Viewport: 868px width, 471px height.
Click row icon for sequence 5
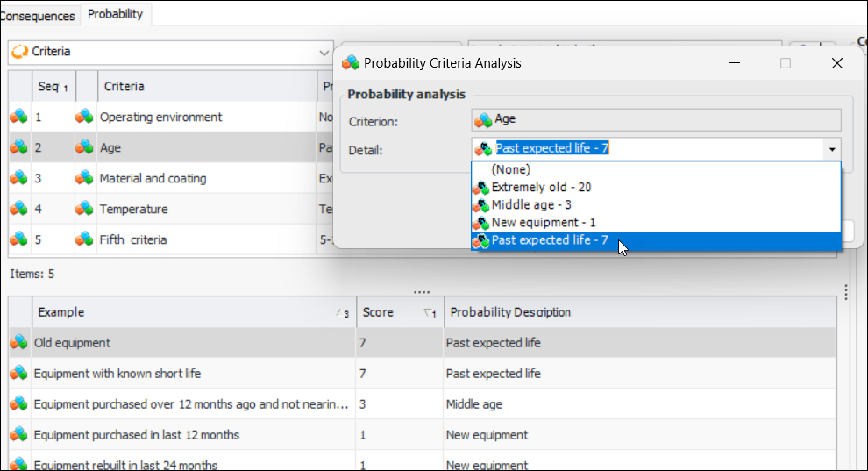point(18,239)
